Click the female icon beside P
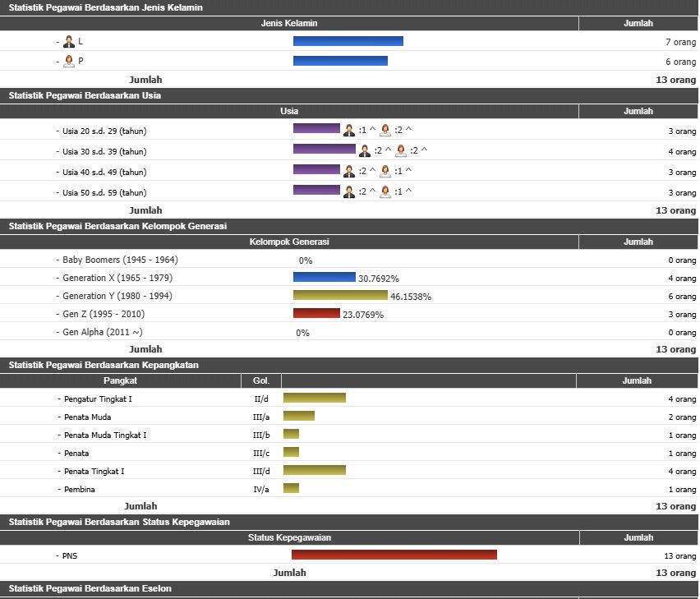This screenshot has height=599, width=700. coord(69,62)
